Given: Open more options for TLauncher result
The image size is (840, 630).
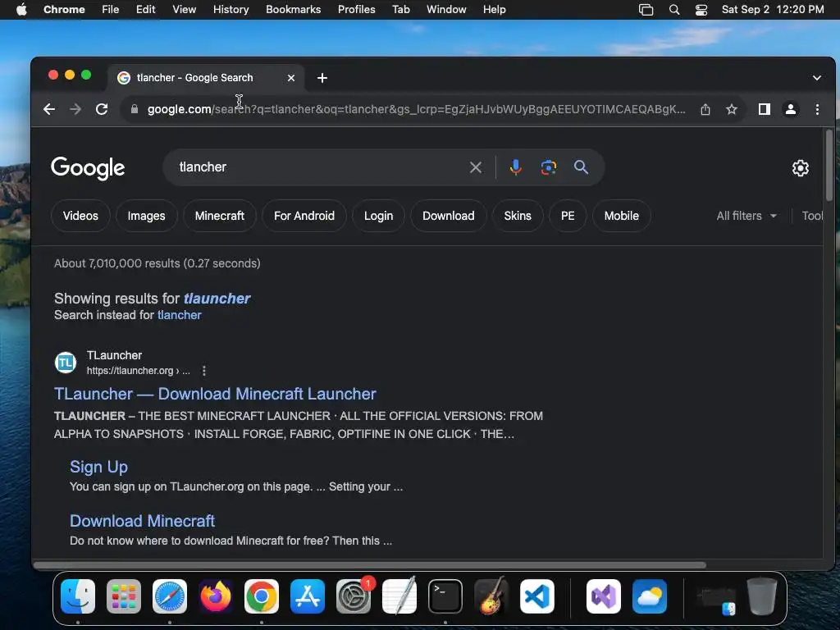Looking at the screenshot, I should [204, 371].
